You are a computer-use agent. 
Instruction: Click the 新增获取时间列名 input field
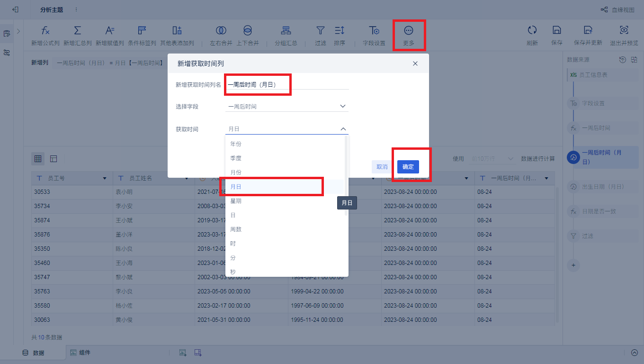pos(287,84)
